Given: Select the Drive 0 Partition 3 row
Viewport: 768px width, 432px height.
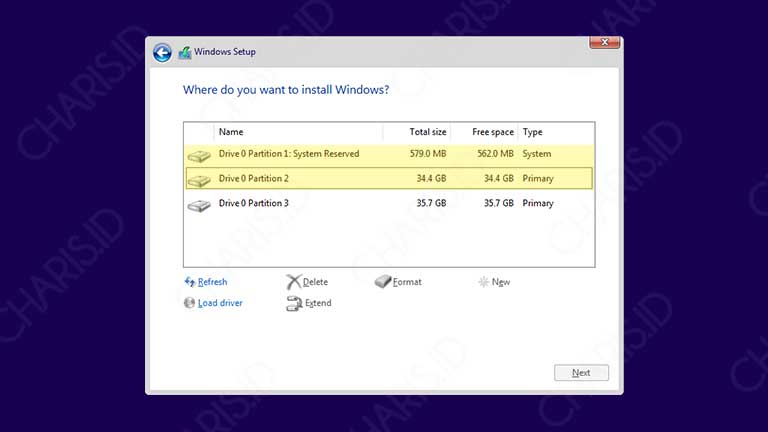Looking at the screenshot, I should tap(389, 203).
